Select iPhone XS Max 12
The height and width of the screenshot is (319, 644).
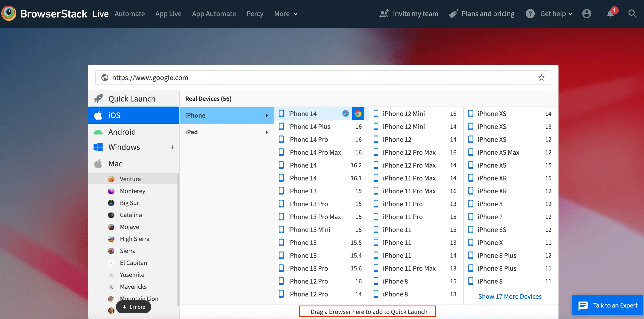(x=510, y=152)
